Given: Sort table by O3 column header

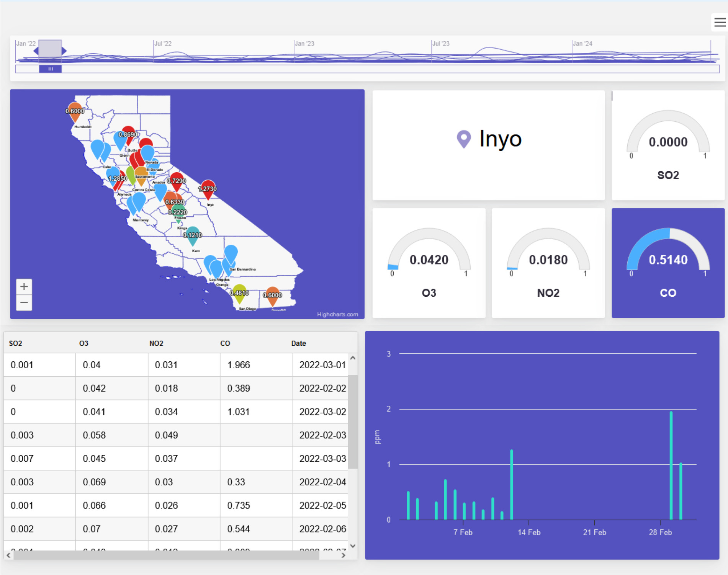Looking at the screenshot, I should tap(84, 343).
